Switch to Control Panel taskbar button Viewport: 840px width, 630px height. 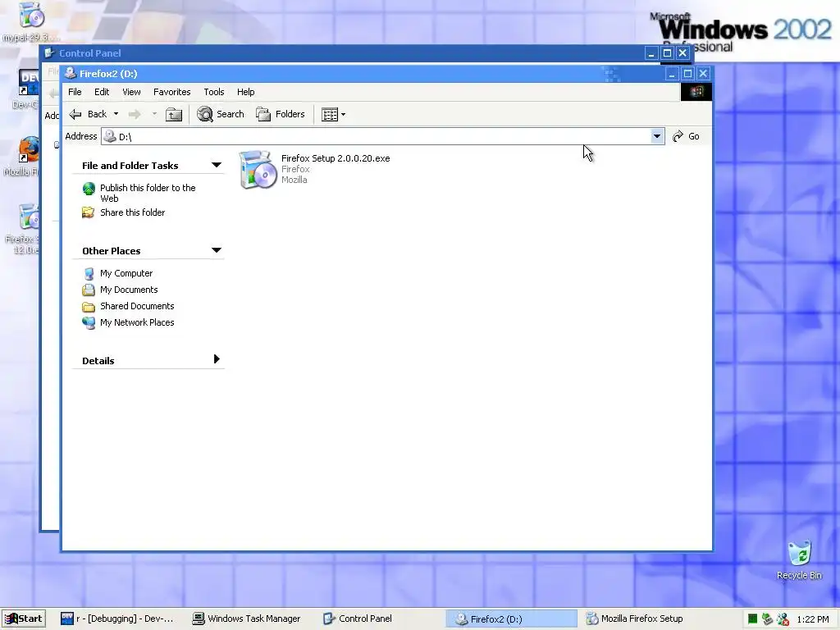358,619
